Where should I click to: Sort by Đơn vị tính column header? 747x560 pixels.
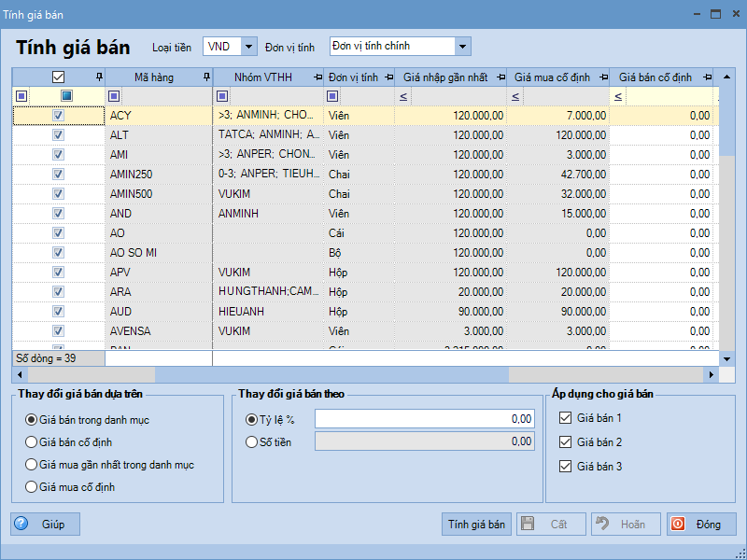click(353, 77)
